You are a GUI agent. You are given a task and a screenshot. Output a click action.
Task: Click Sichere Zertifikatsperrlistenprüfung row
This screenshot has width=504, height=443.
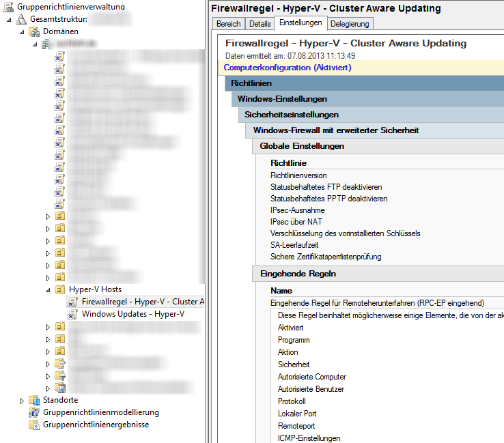[x=326, y=257]
